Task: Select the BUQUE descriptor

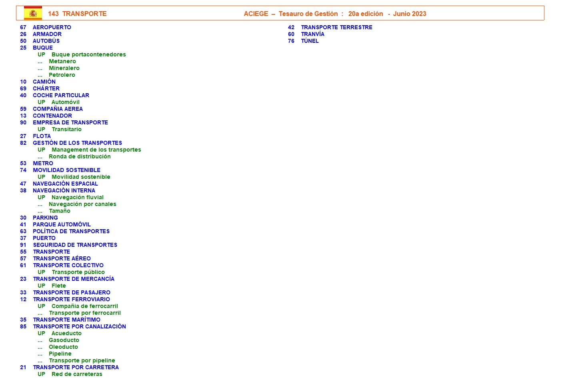Action: click(43, 48)
